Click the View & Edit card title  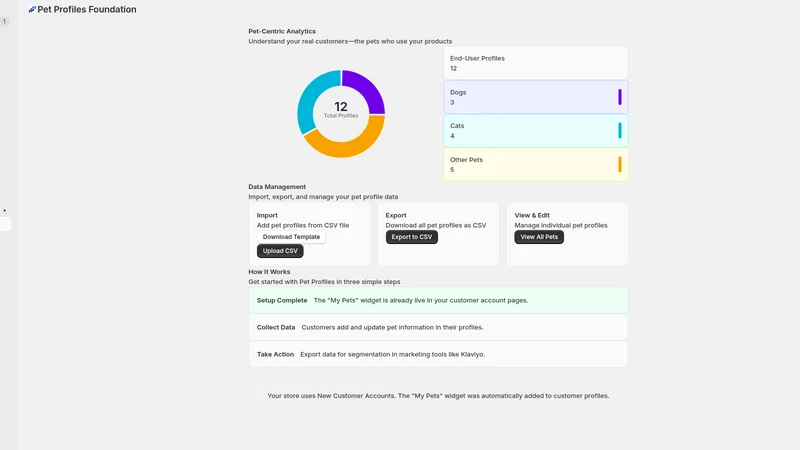tap(532, 215)
